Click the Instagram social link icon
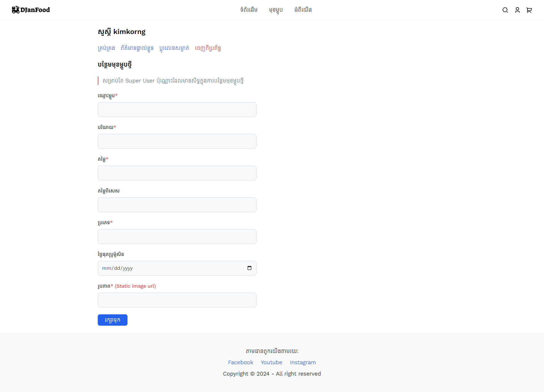This screenshot has width=544, height=392. tap(302, 363)
